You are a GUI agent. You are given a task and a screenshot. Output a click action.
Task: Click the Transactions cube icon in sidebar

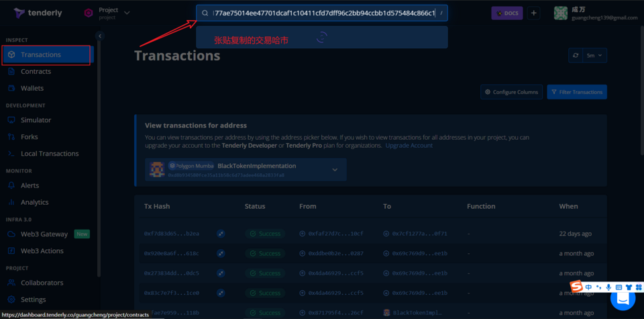(x=11, y=54)
